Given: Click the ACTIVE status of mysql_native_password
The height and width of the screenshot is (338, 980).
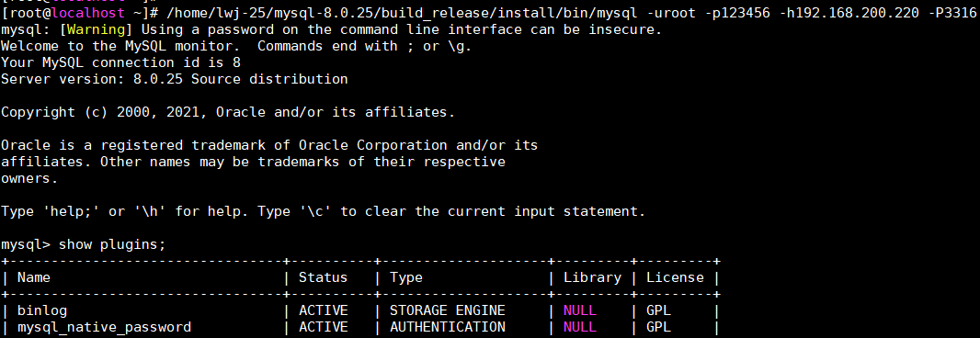Looking at the screenshot, I should tap(323, 327).
